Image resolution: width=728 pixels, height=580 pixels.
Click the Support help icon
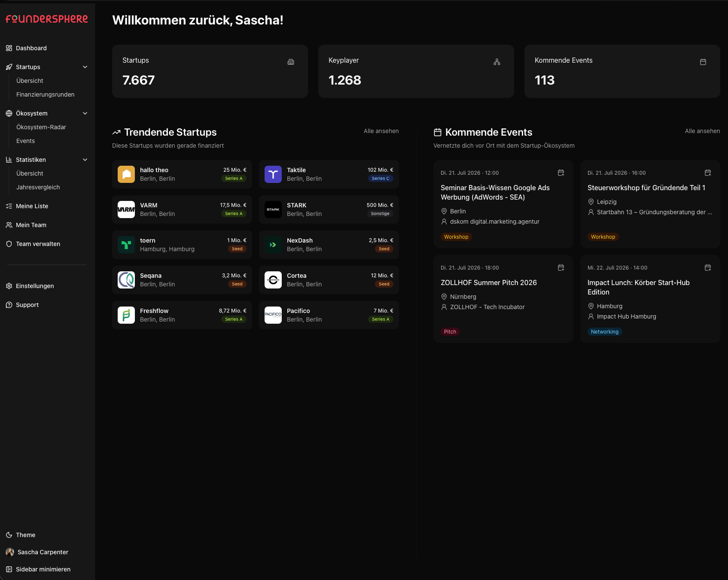tap(9, 305)
